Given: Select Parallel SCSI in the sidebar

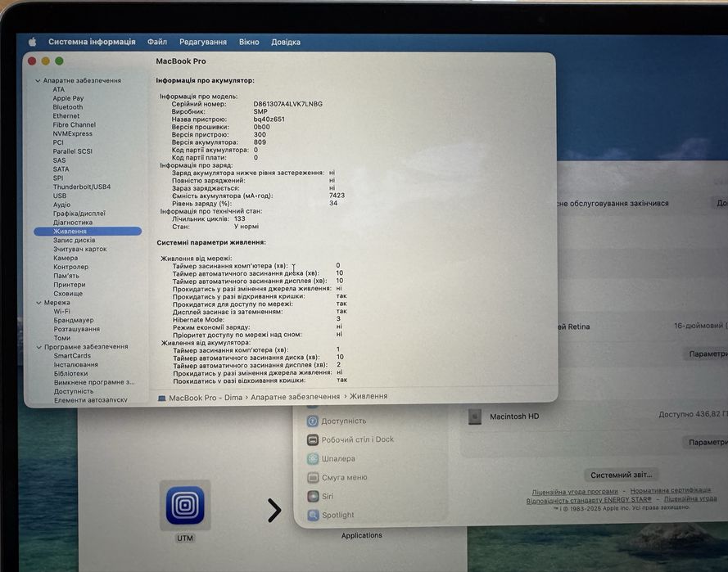Looking at the screenshot, I should [x=72, y=151].
